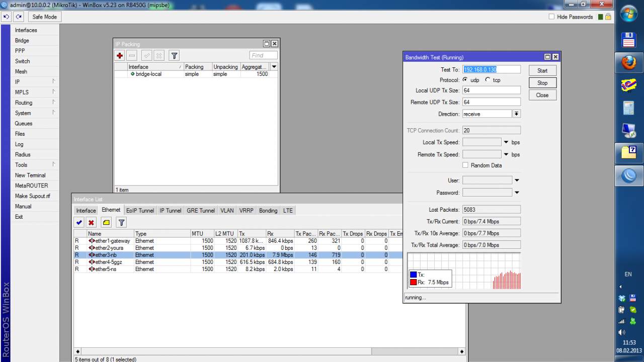Enable the Hide Passwords checkbox
Viewport: 644px width, 362px height.
(x=551, y=17)
